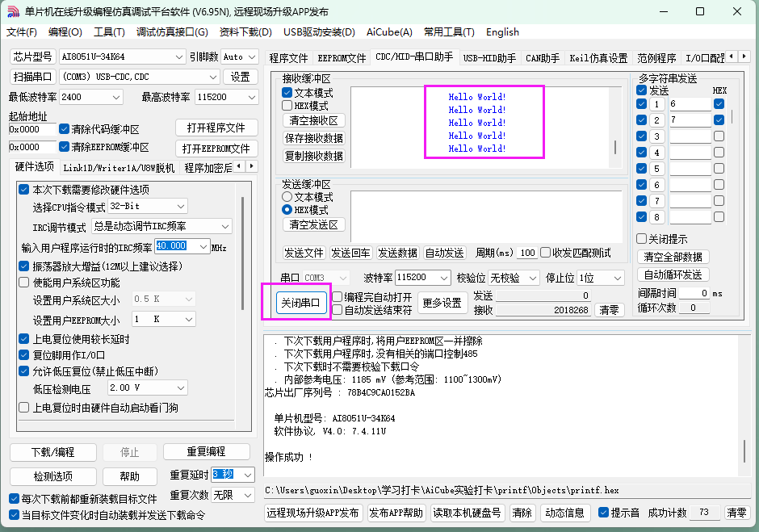
Task: Toggle 复位脚用作I/O口 checkbox
Action: (23, 355)
